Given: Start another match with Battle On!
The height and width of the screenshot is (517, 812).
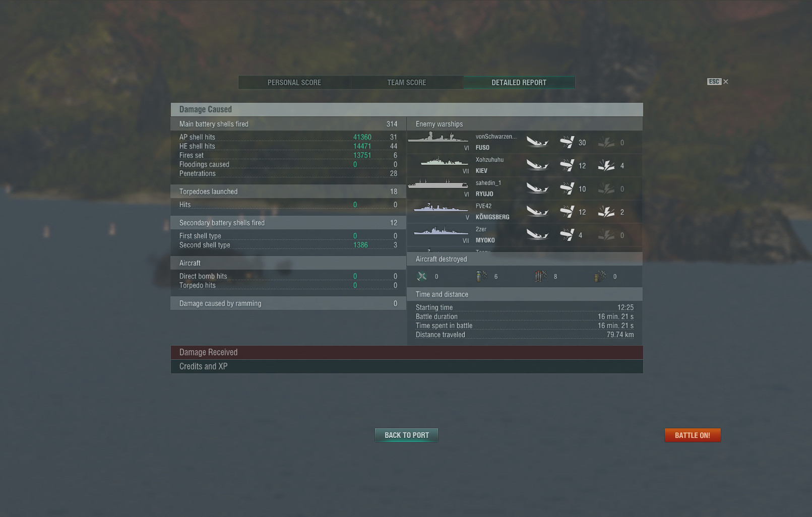Looking at the screenshot, I should 693,435.
